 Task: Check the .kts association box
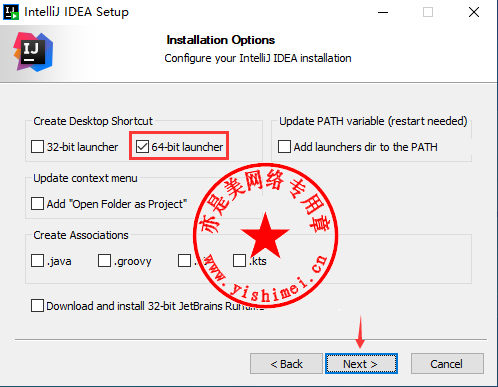(x=239, y=261)
